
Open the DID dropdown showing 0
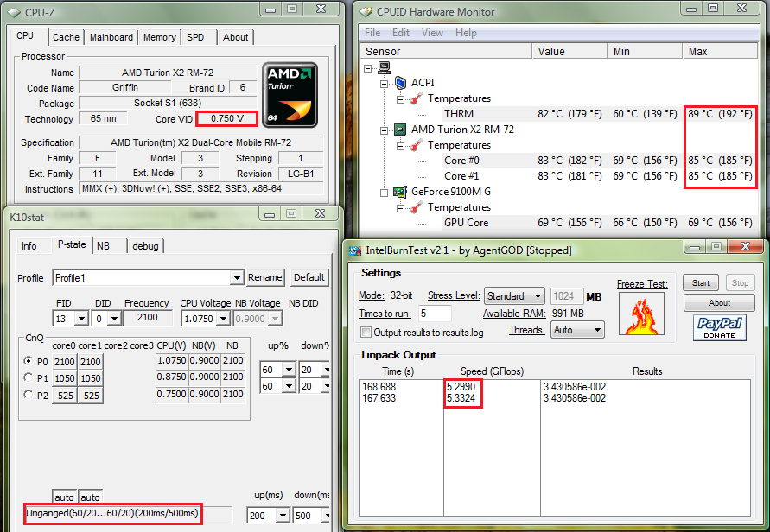(114, 319)
